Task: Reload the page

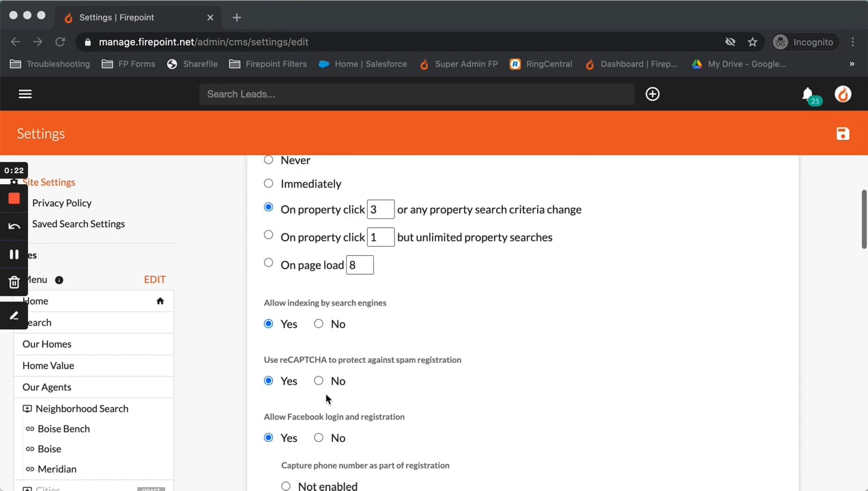Action: [x=60, y=42]
